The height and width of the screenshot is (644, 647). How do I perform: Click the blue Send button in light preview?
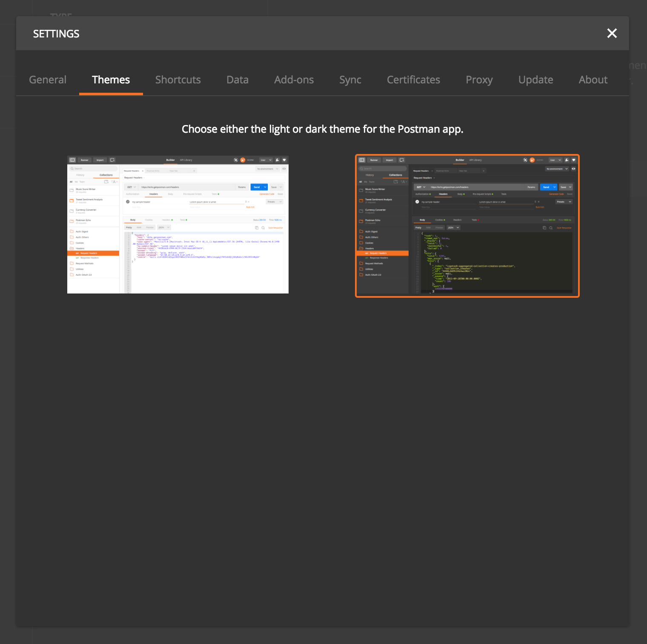pos(257,187)
